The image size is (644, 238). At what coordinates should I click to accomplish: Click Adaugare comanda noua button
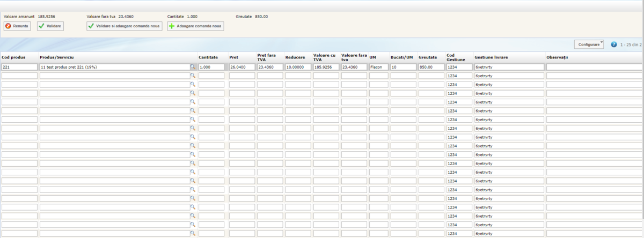coord(195,26)
